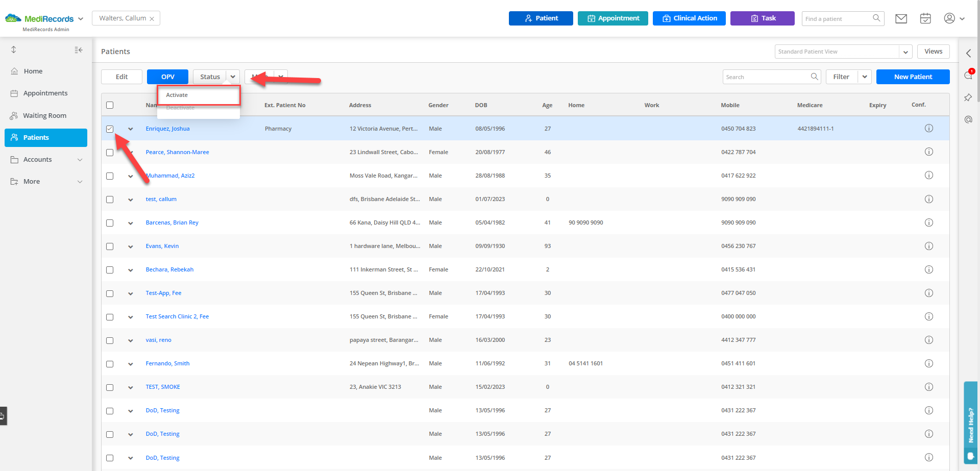This screenshot has width=980, height=471.
Task: Click the Views button
Action: (x=934, y=52)
